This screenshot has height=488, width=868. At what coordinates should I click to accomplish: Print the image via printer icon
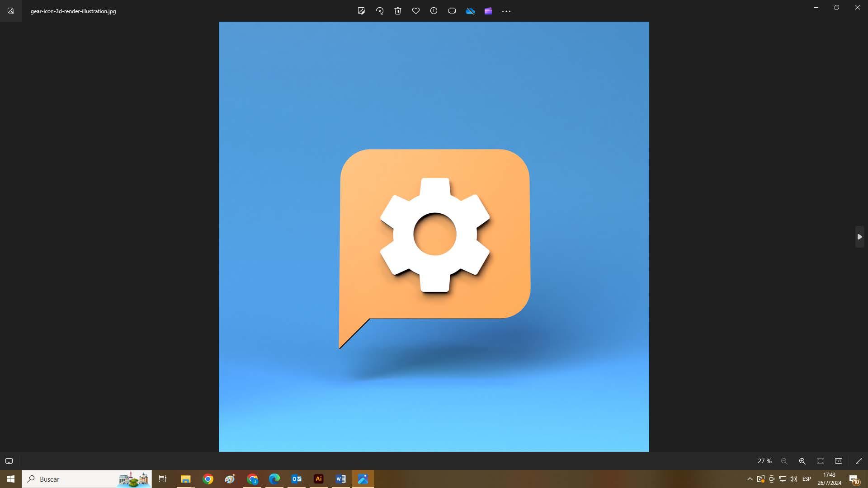coord(452,11)
